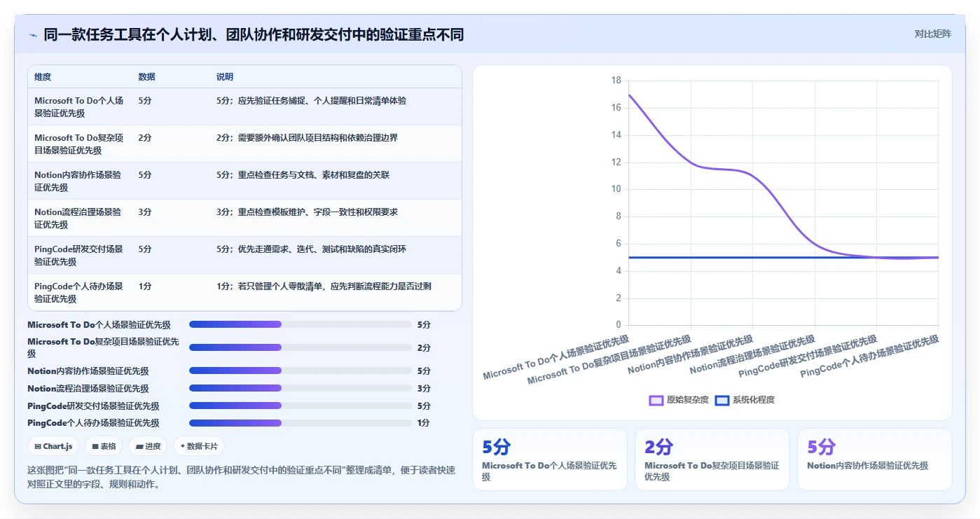Viewport: 980px width, 519px height.
Task: Open the 5分 Microsoft To Do个人场景 data card
Action: [550, 459]
